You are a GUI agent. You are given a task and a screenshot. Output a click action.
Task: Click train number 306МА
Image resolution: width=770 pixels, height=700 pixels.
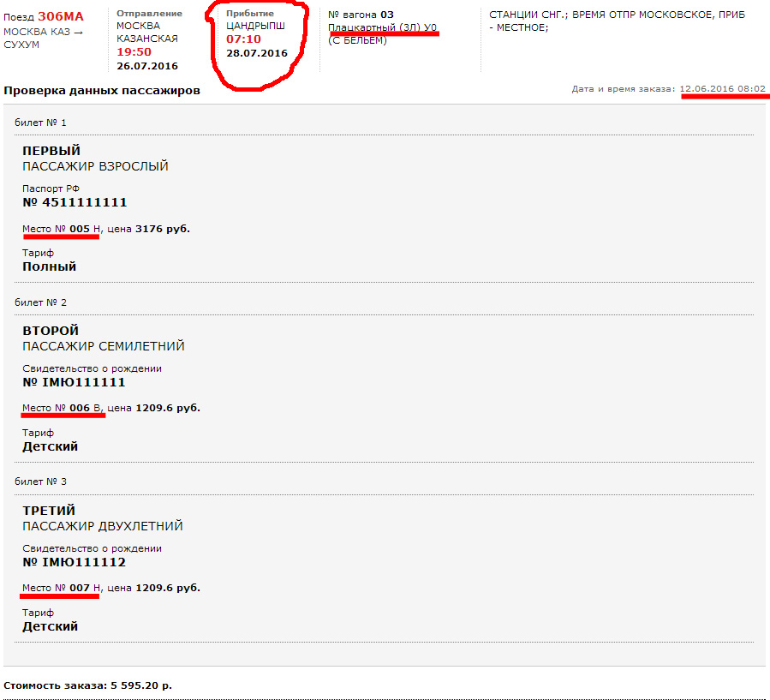61,17
